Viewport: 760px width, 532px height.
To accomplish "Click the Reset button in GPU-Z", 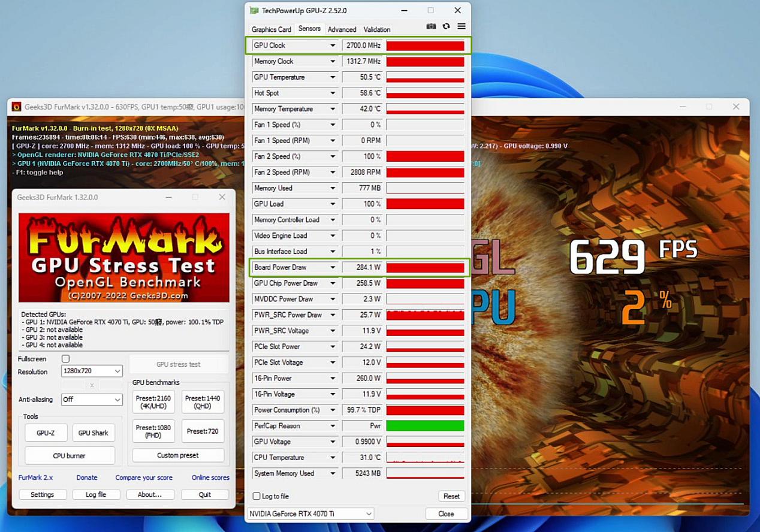I will (451, 496).
